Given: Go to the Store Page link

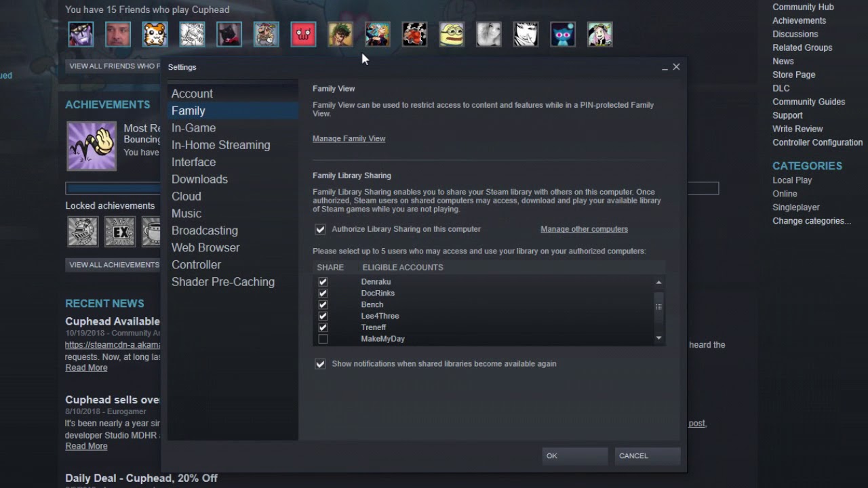Looking at the screenshot, I should pos(793,75).
